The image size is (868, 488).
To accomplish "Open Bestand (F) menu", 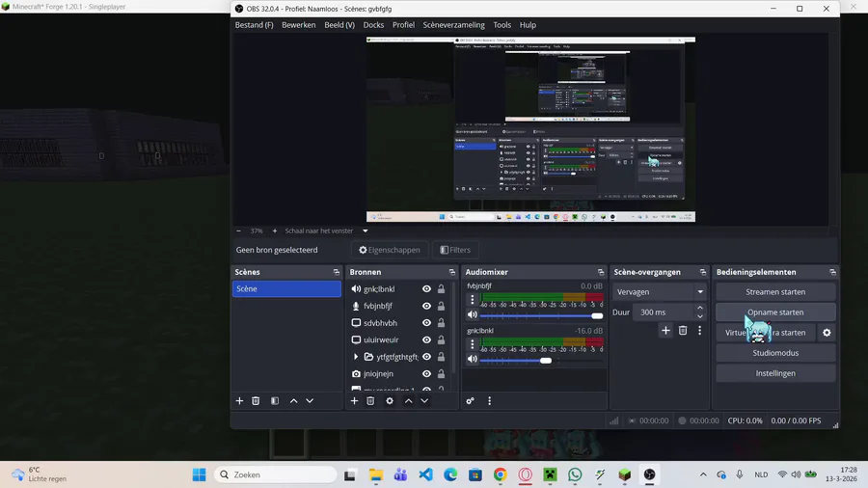I will [254, 25].
